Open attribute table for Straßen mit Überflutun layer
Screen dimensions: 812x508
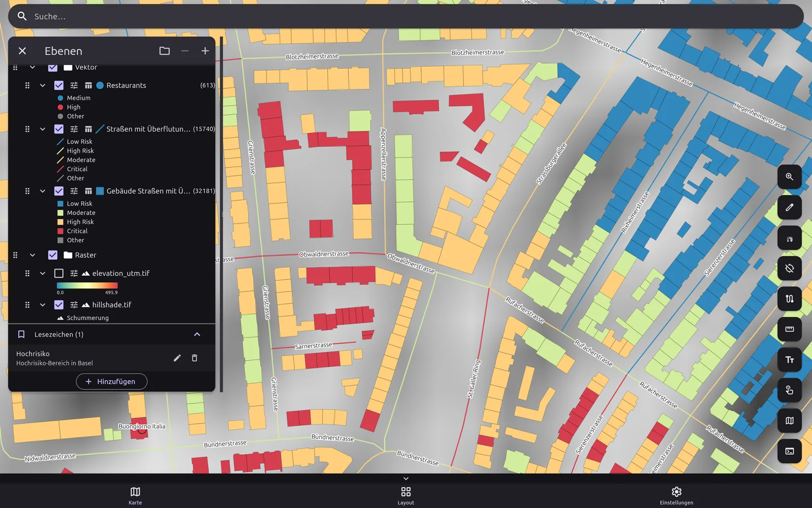point(88,129)
